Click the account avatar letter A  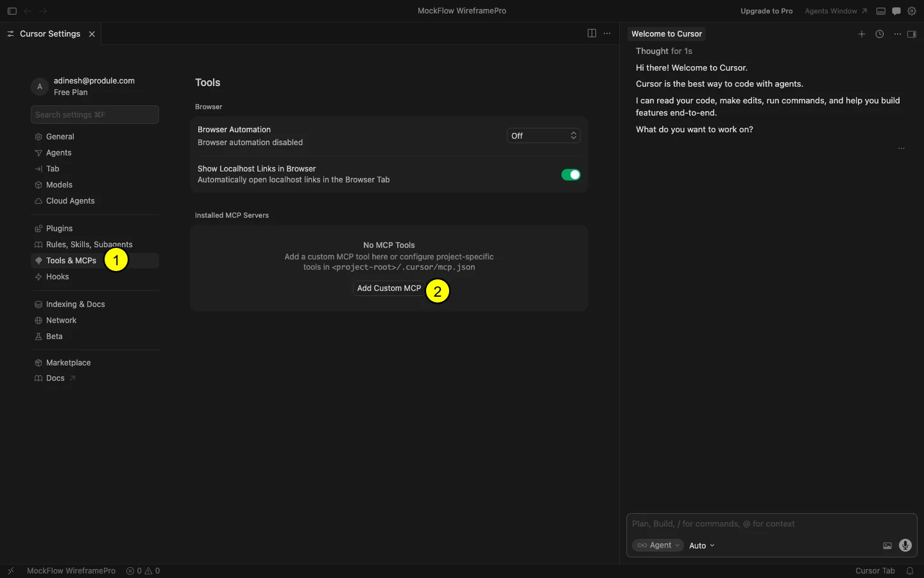point(40,87)
